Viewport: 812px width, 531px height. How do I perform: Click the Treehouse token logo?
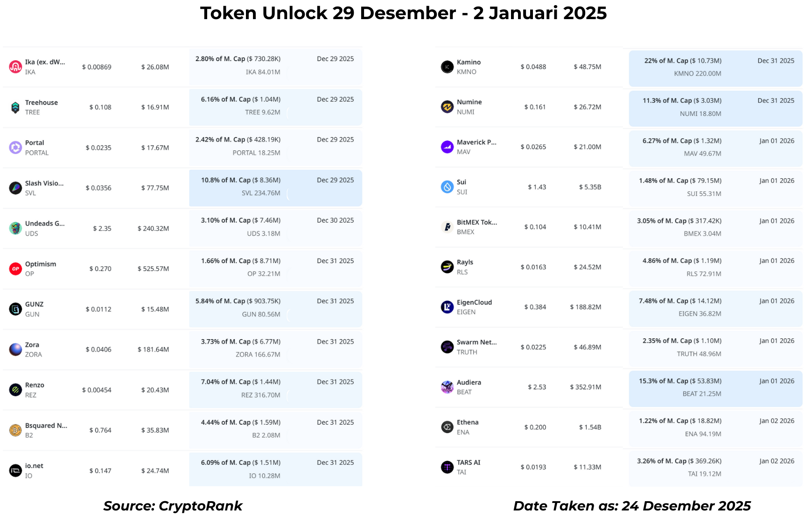tap(15, 107)
